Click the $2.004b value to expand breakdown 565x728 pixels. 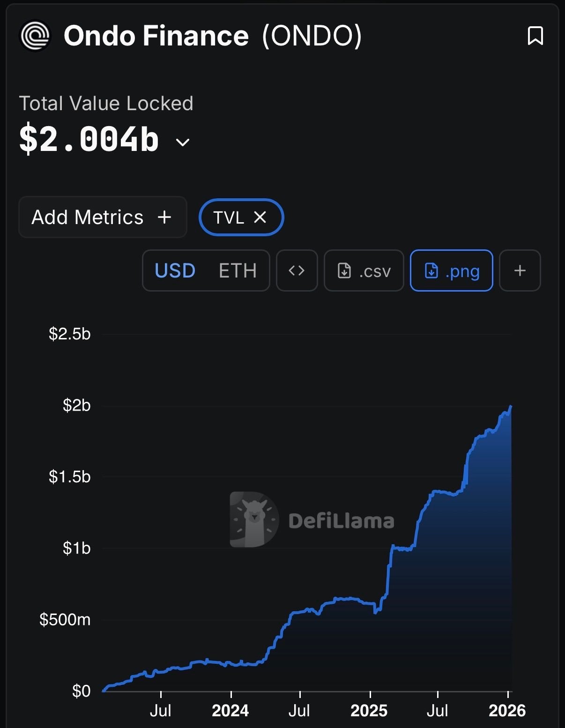pyautogui.click(x=89, y=140)
